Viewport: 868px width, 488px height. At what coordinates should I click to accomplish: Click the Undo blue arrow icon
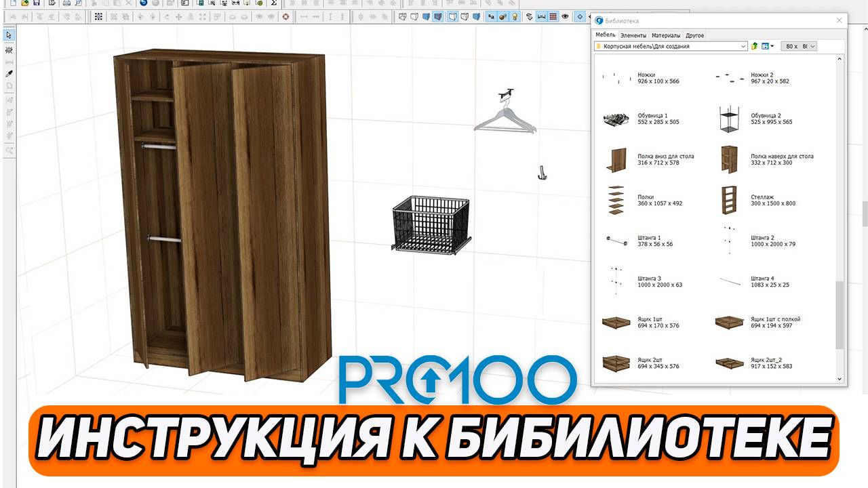pyautogui.click(x=144, y=3)
